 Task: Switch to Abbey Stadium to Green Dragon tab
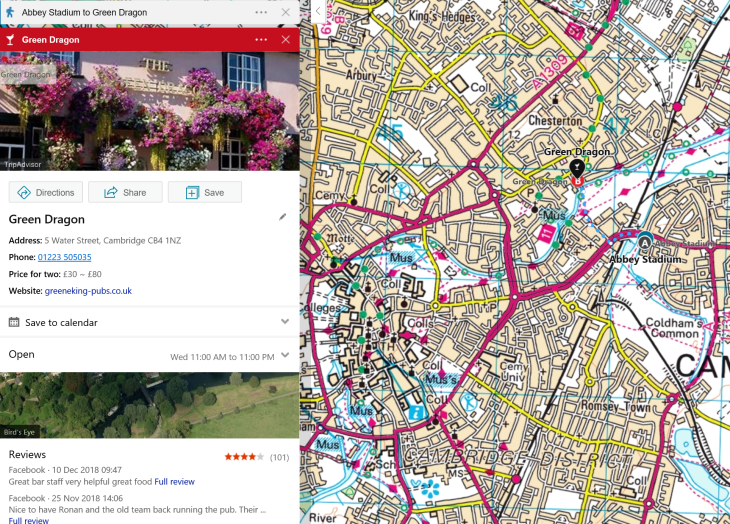point(100,12)
